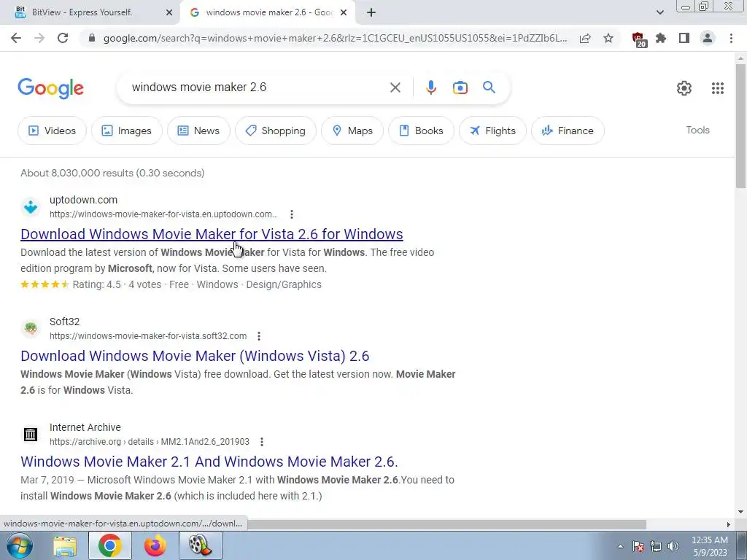This screenshot has height=560, width=747.
Task: Reload the current page
Action: [x=63, y=38]
